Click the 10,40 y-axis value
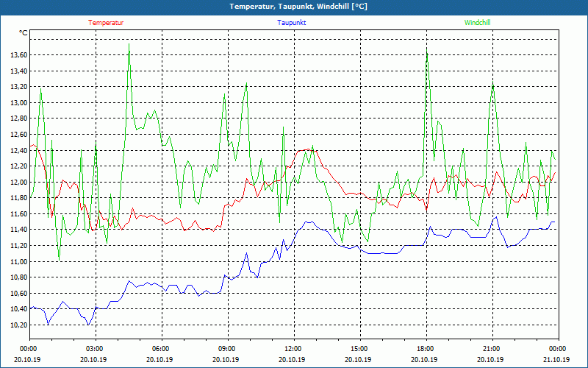This screenshot has height=368, width=588. pyautogui.click(x=19, y=309)
